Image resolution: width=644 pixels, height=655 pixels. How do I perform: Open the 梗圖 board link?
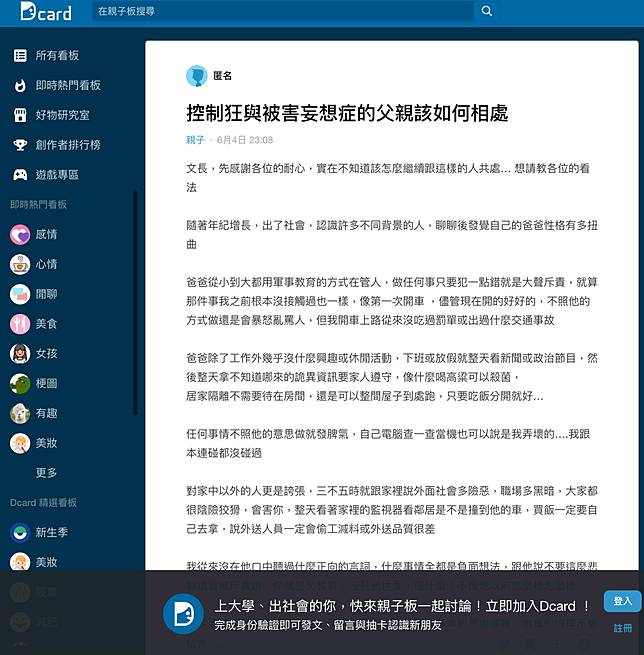pos(46,384)
